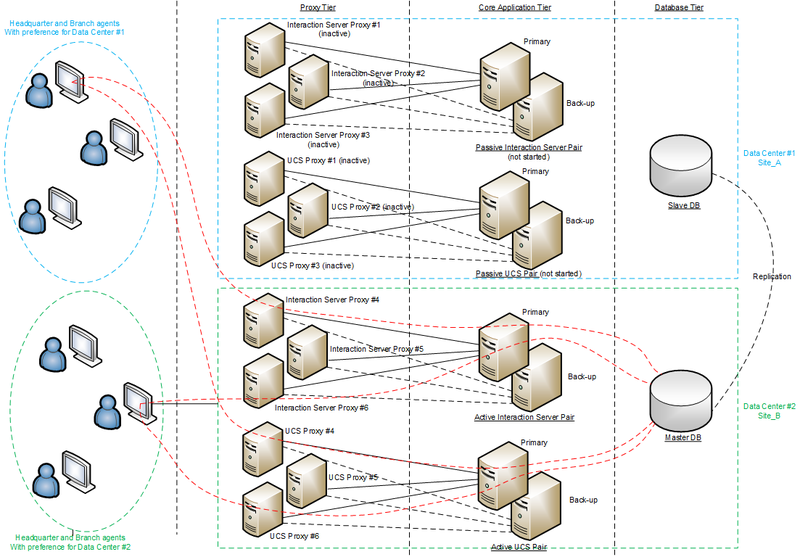Select the lowest agent monitor in blue agents group
The image size is (800, 557).
[65, 207]
